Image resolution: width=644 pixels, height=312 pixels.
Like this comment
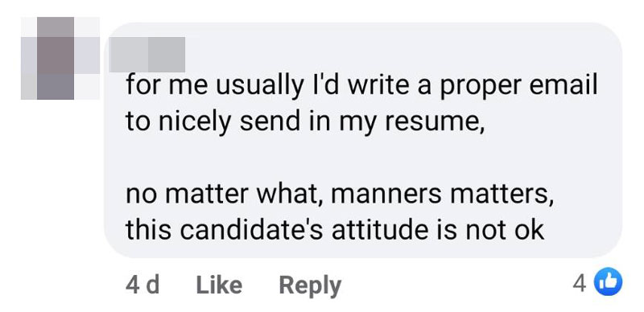[x=219, y=285]
